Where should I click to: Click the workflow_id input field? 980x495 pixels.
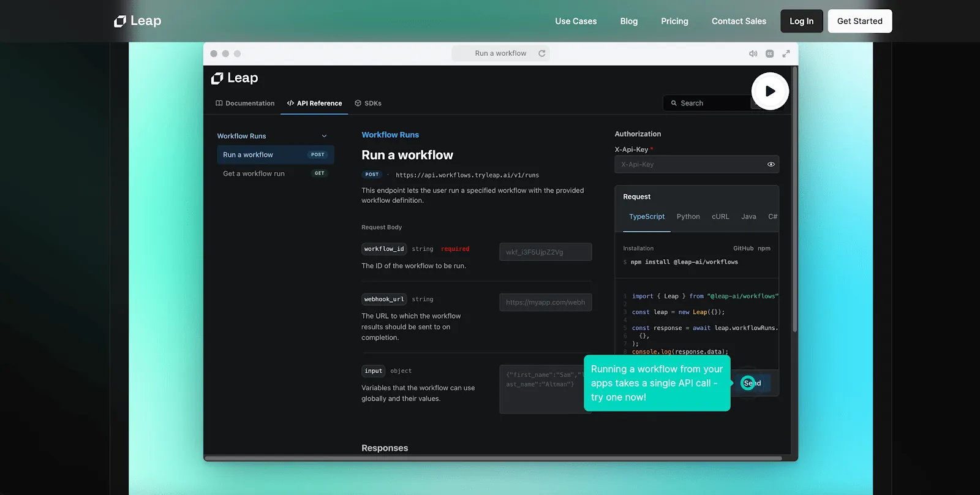545,252
